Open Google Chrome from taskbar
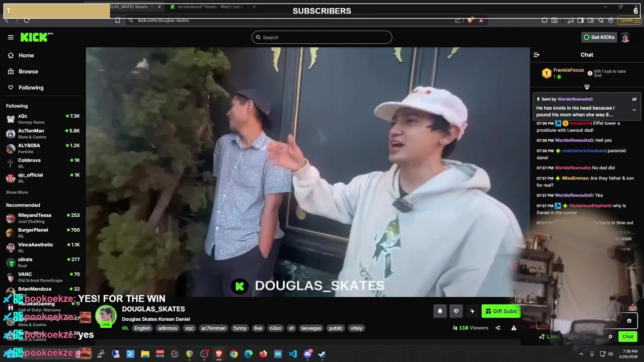 [233, 354]
